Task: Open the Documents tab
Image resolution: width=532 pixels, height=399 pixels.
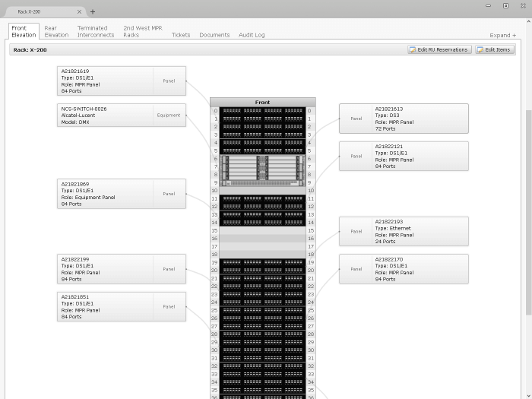Action: click(x=214, y=35)
